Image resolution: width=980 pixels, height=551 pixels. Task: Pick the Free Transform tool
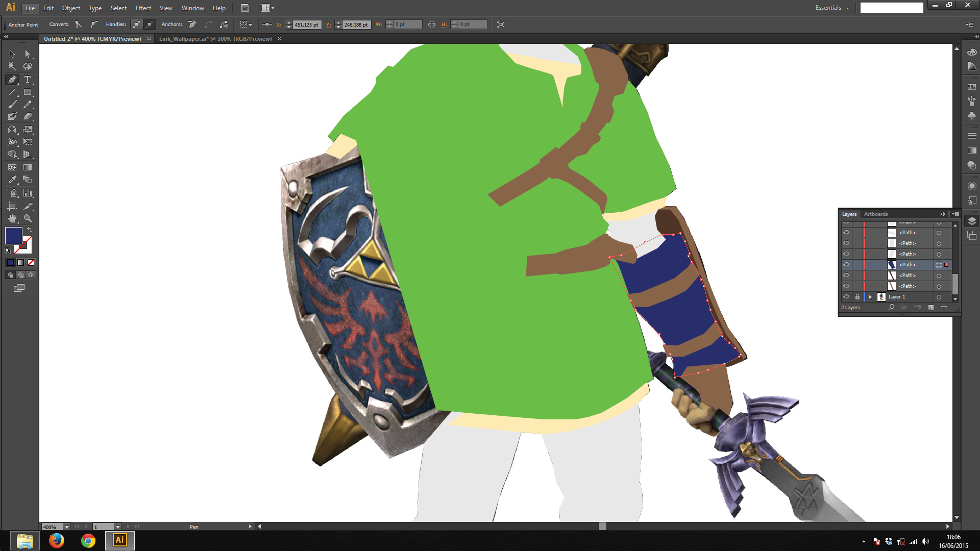(28, 142)
